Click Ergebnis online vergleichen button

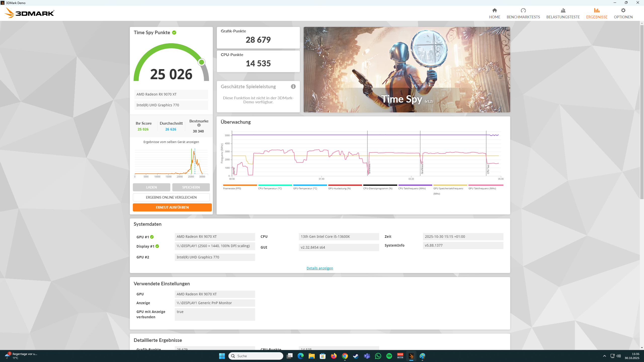171,197
